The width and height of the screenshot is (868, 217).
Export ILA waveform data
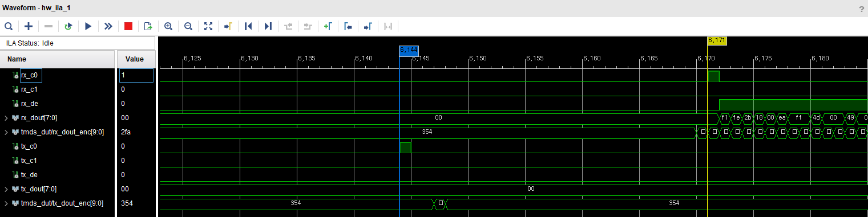[148, 26]
